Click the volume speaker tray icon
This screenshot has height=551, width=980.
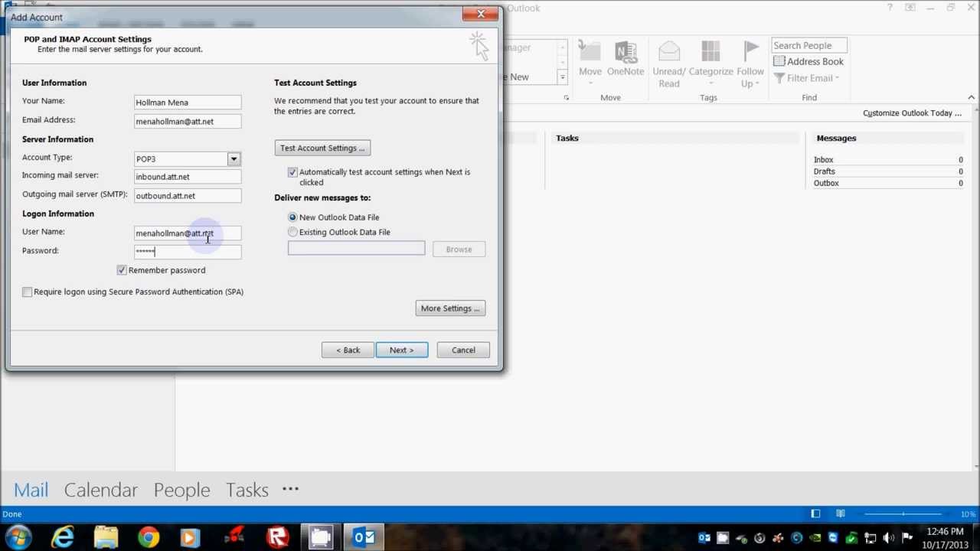click(x=889, y=538)
